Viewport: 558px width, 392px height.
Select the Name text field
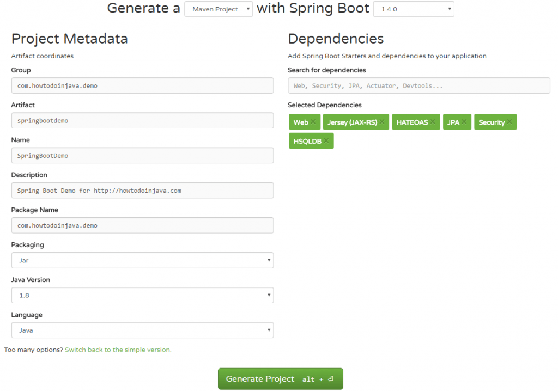(142, 155)
